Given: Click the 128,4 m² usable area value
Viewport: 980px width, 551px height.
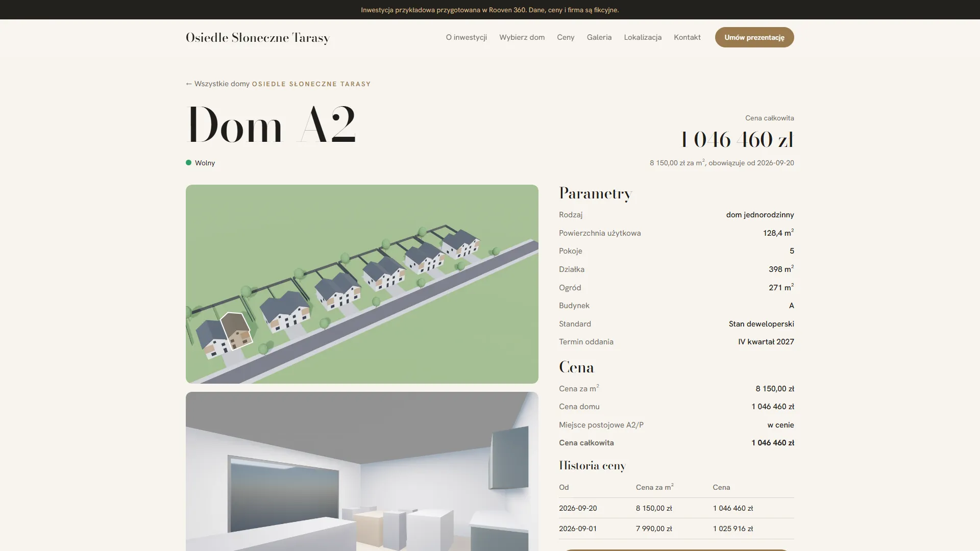Looking at the screenshot, I should pos(778,233).
